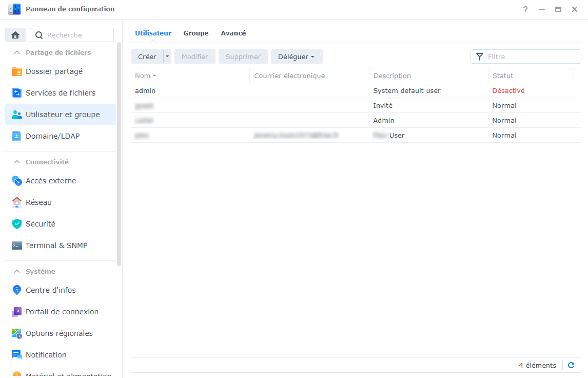Open the Déléguer dropdown menu
The height and width of the screenshot is (378, 588).
pyautogui.click(x=297, y=56)
